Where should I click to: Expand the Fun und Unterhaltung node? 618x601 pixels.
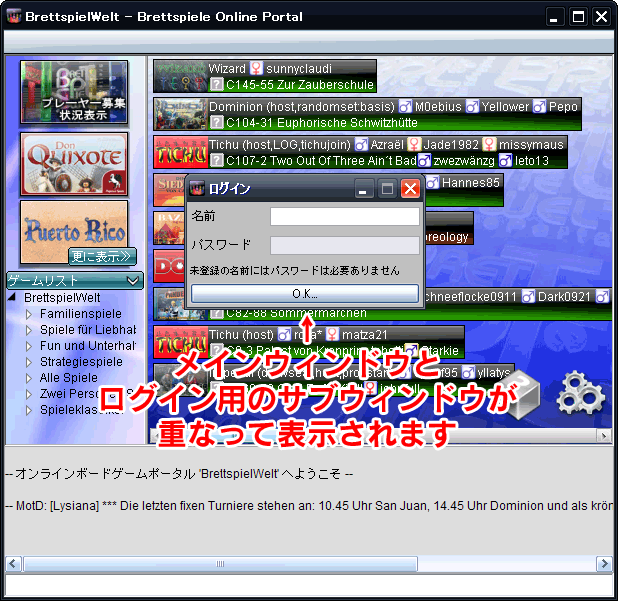coord(28,346)
